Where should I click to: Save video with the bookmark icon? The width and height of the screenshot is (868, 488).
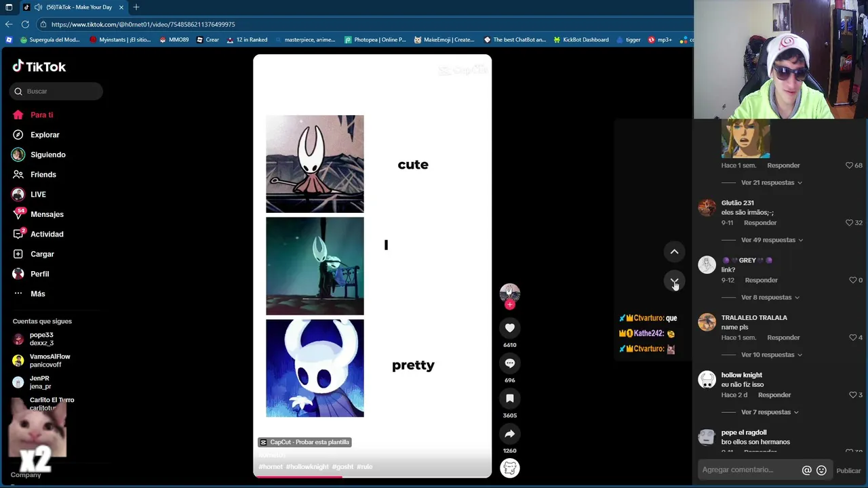click(x=510, y=399)
